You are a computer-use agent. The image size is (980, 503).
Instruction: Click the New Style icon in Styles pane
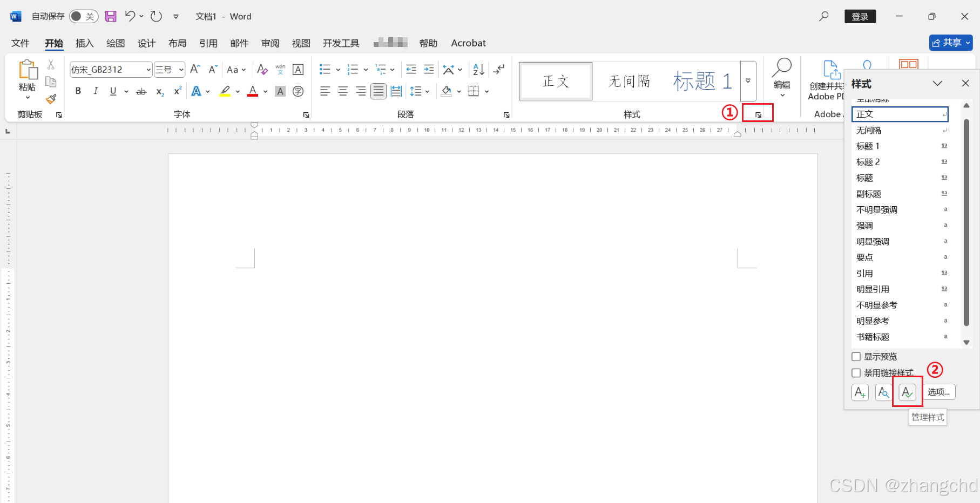[x=860, y=392]
